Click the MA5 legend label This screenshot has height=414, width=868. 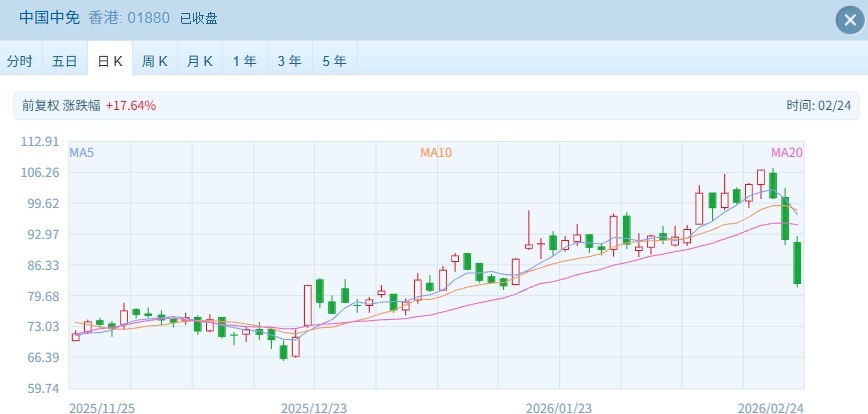click(81, 153)
